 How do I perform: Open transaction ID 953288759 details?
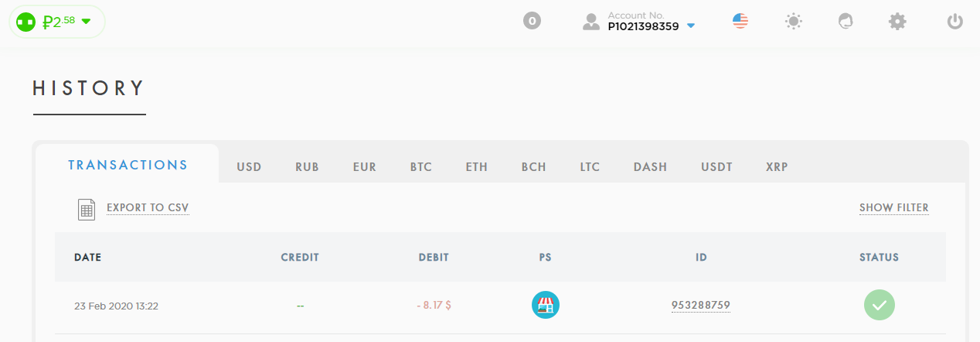click(700, 305)
